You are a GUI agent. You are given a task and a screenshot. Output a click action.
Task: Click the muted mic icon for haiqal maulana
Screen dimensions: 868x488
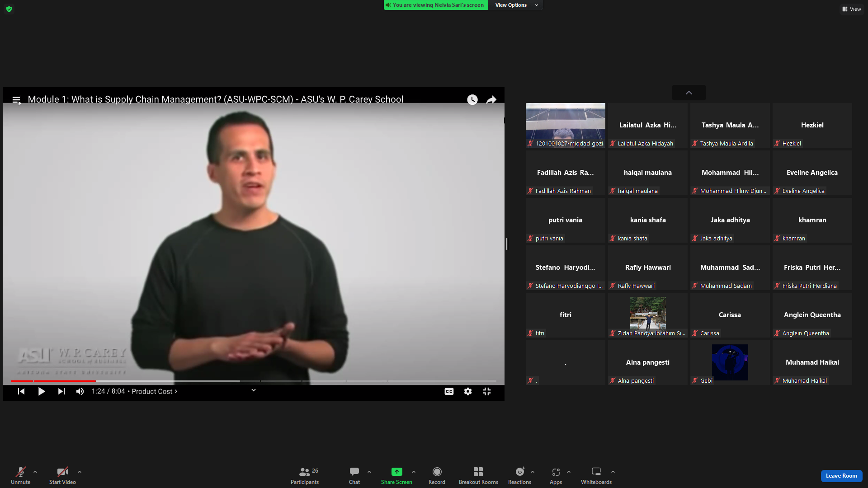[613, 191]
